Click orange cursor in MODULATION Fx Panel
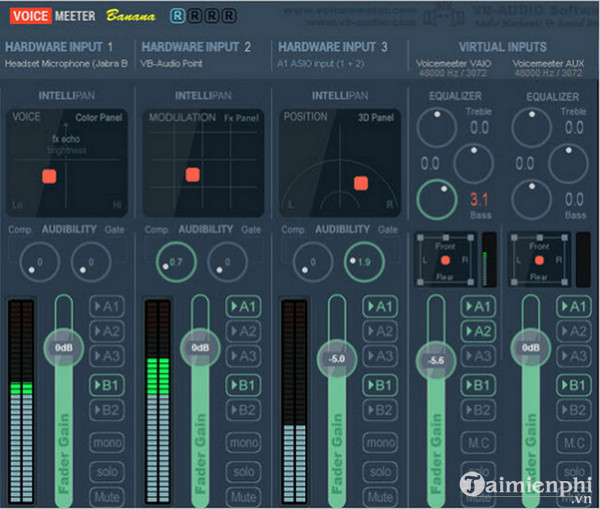The width and height of the screenshot is (600, 509). (192, 175)
